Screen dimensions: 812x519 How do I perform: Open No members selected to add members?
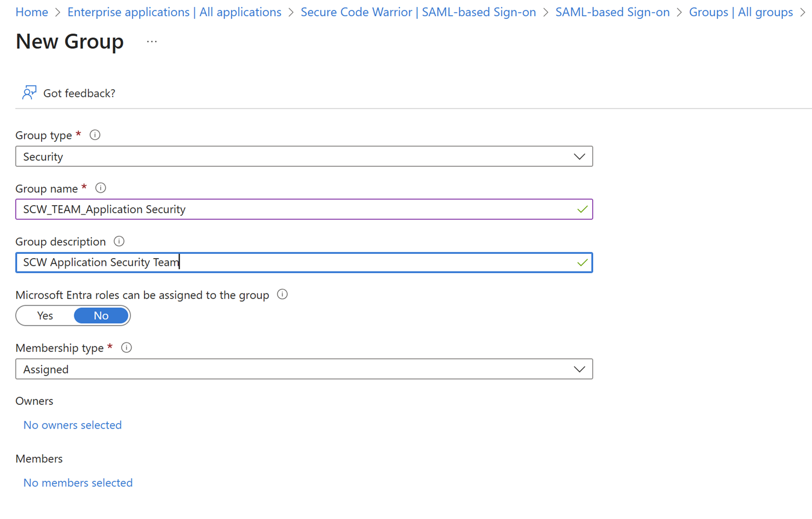pos(77,482)
